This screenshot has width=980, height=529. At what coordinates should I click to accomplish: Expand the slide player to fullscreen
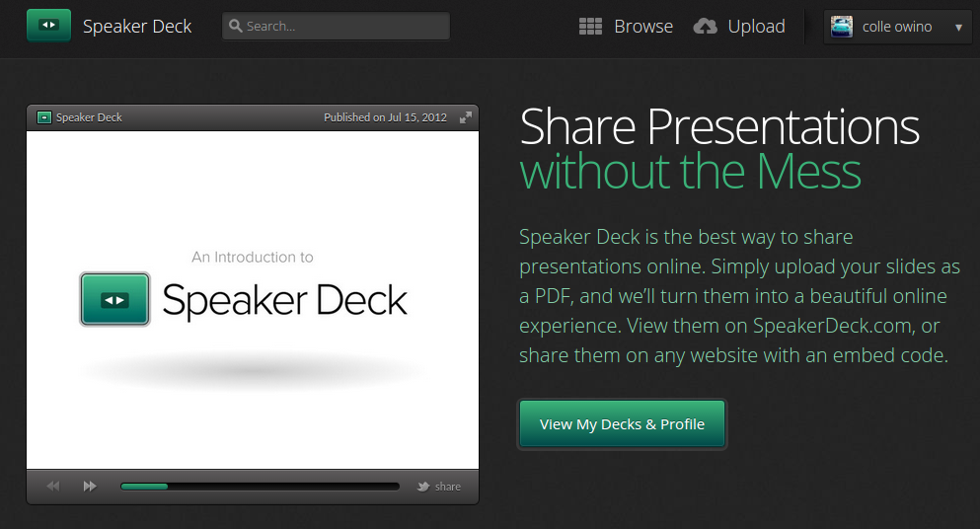(466, 117)
